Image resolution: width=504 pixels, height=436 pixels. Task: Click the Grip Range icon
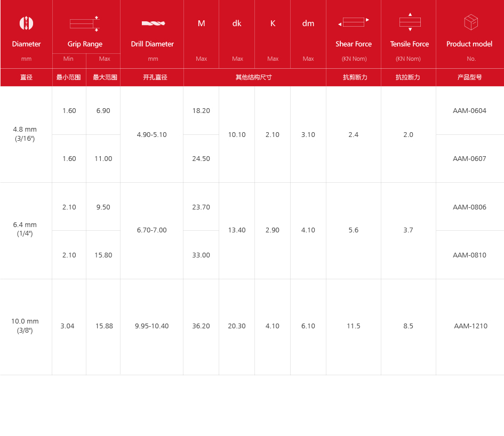(85, 23)
